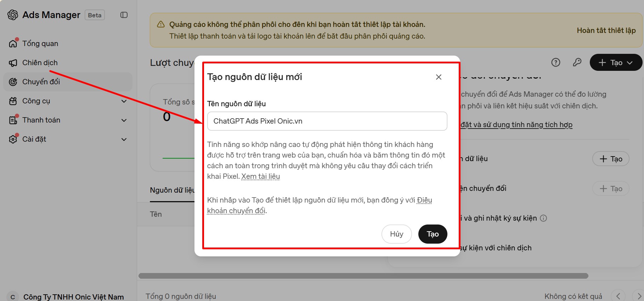
Task: Click the horizontal scrollbar below the table
Action: (x=363, y=276)
